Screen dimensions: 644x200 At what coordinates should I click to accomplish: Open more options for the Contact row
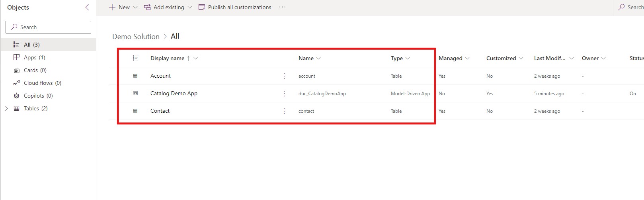[x=284, y=111]
